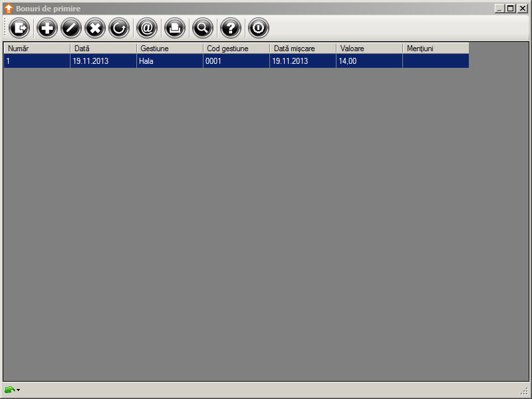The width and height of the screenshot is (532, 399).
Task: Click the toolbar grip handle
Action: (5, 28)
